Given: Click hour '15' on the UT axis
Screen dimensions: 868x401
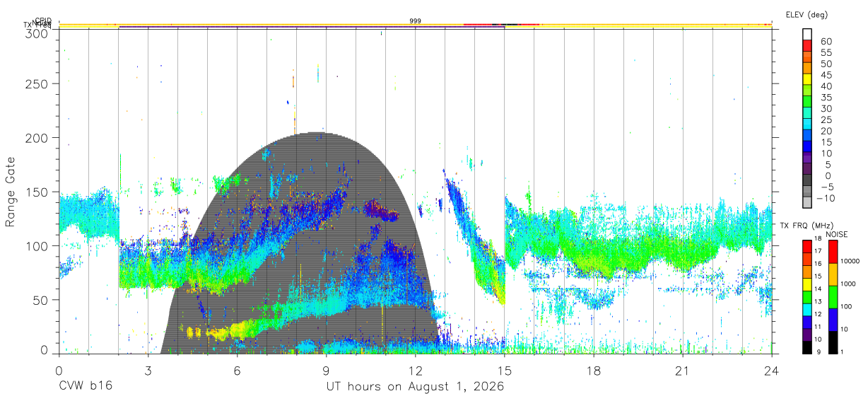Looking at the screenshot, I should (x=505, y=371).
